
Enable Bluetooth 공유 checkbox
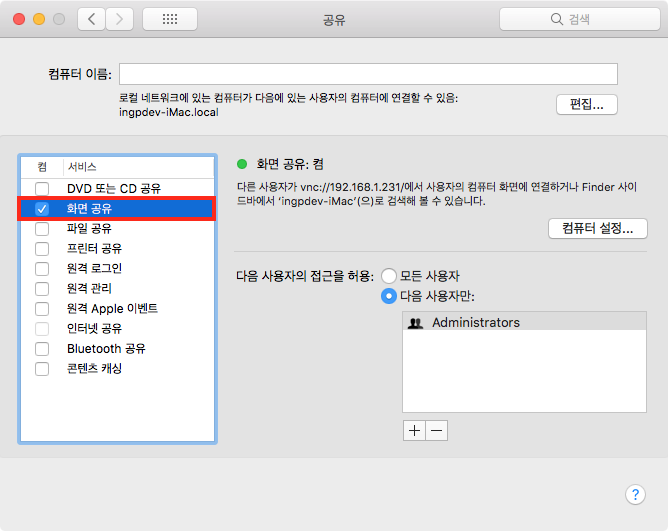pyautogui.click(x=42, y=349)
